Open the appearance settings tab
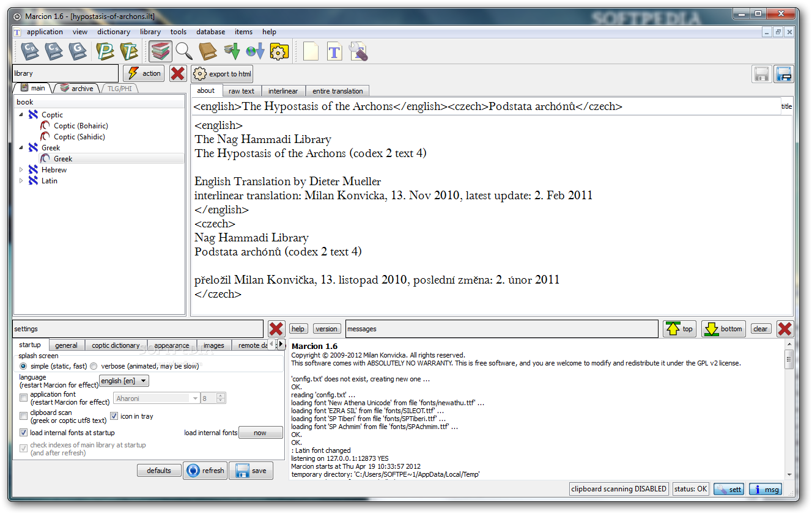 point(171,345)
